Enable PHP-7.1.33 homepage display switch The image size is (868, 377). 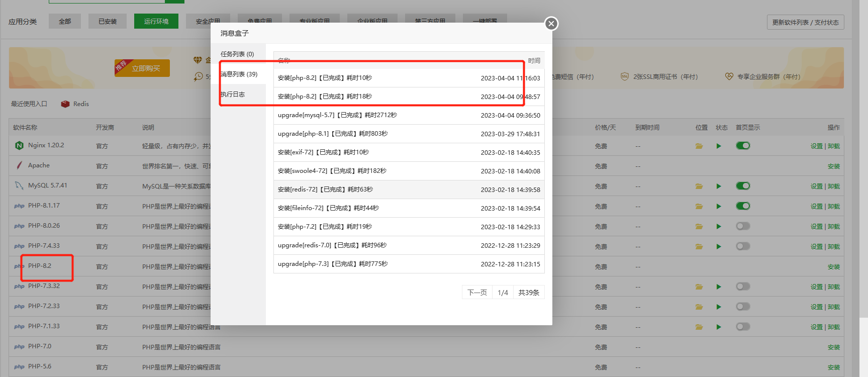click(x=743, y=326)
